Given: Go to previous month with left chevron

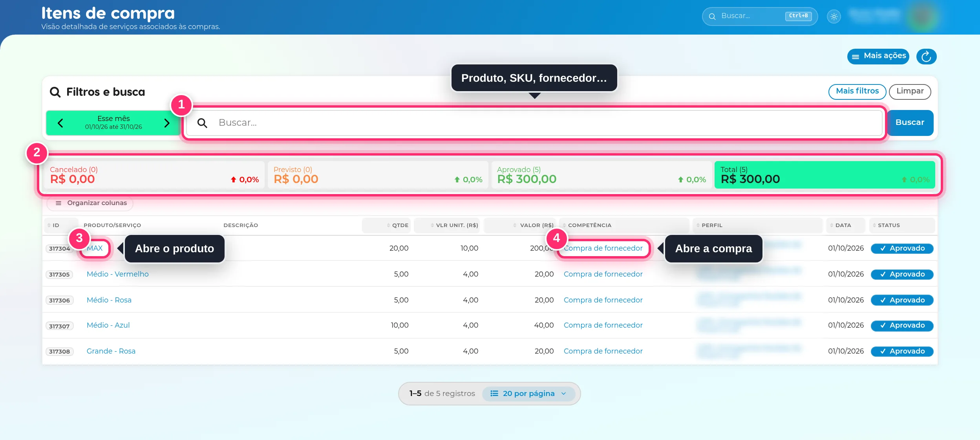Looking at the screenshot, I should [60, 123].
